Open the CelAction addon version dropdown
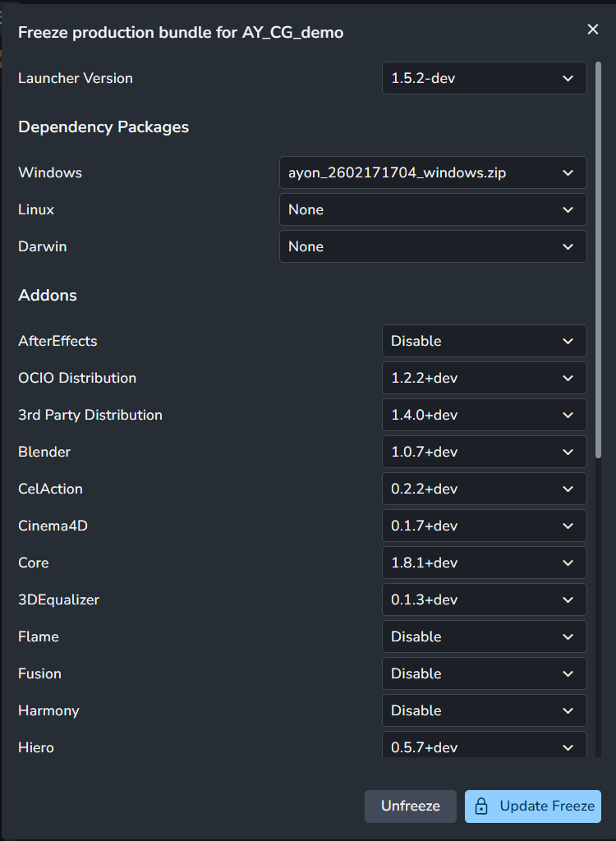616x841 pixels. [x=484, y=489]
